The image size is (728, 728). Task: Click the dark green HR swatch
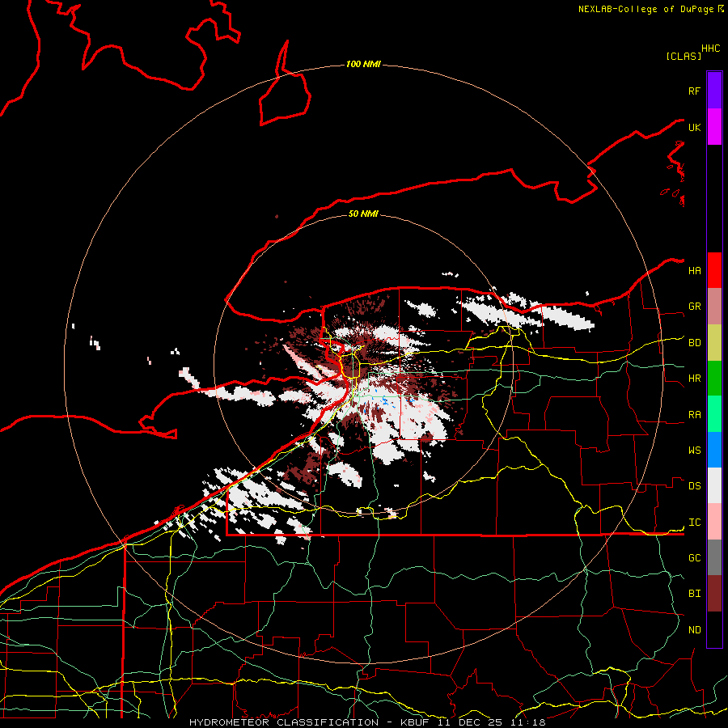point(714,379)
